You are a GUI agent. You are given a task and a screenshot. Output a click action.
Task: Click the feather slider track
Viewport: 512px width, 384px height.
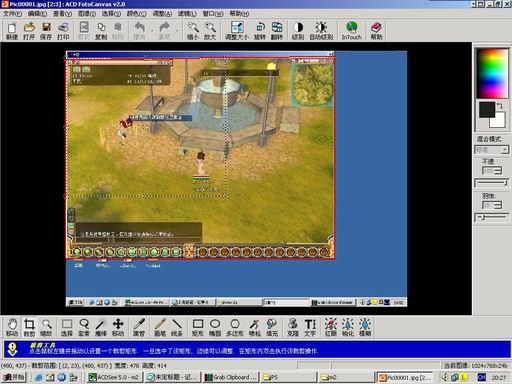point(492,217)
